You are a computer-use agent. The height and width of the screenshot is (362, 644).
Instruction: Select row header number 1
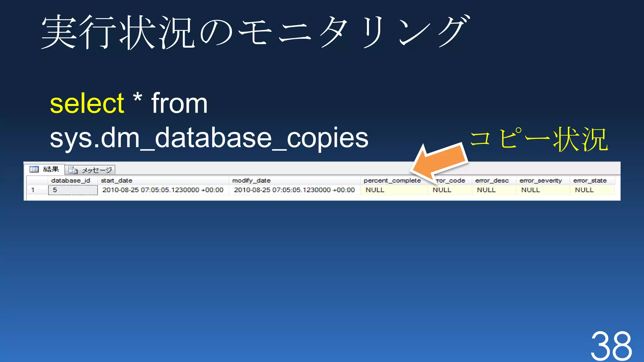point(37,190)
